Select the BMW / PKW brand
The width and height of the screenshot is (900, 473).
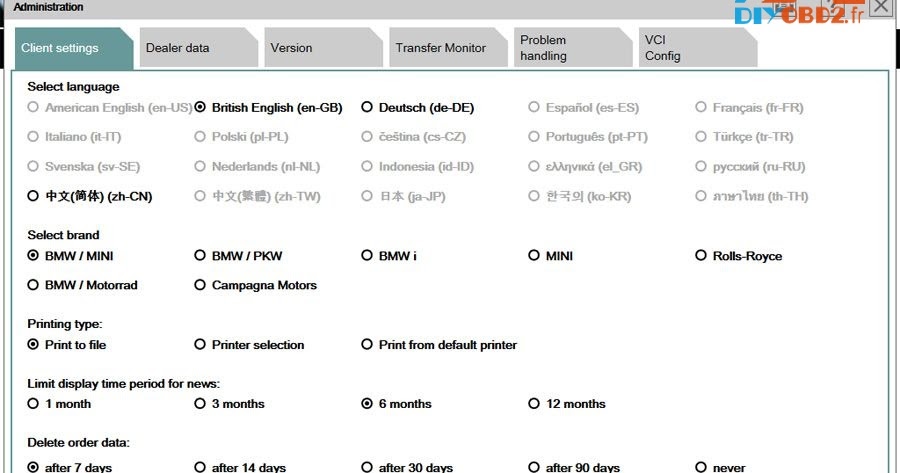(x=238, y=255)
